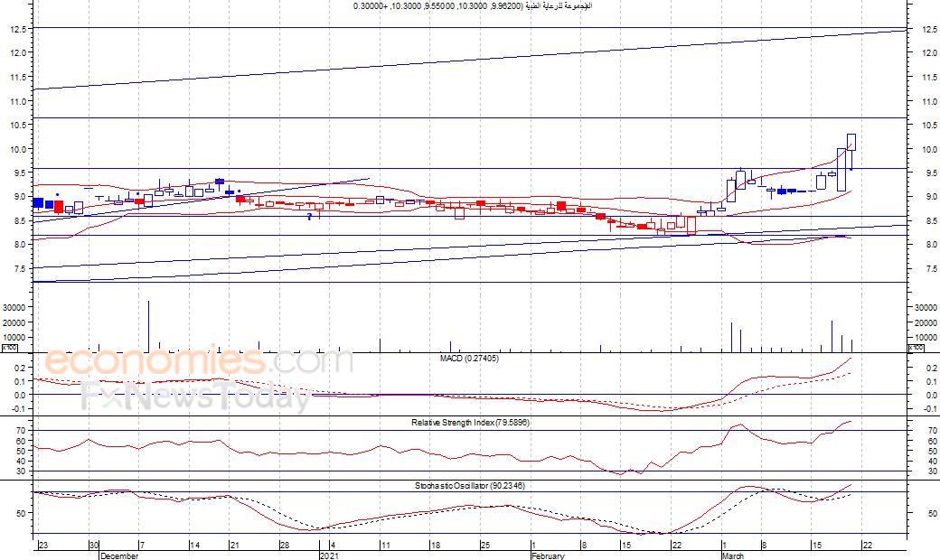Image resolution: width=940 pixels, height=560 pixels.
Task: Select the 10000 volume label on left axis
Action: [x=14, y=338]
